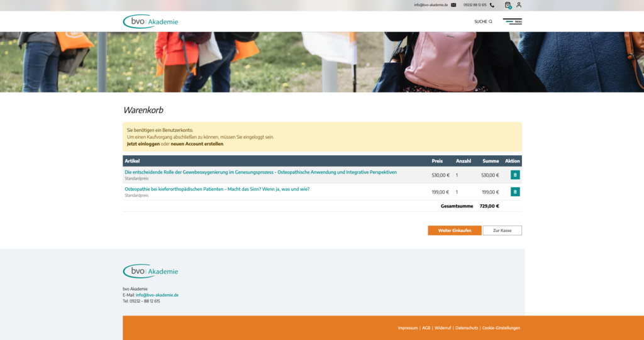Screen dimensions: 644x340
Task: Click the bvo Akademie logo in footer
Action: tap(150, 271)
